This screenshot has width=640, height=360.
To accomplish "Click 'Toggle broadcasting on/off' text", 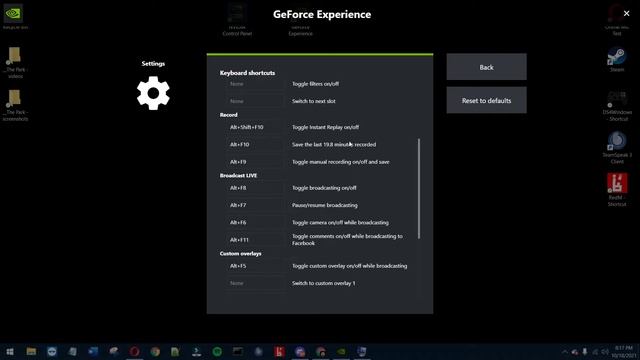I will 324,188.
